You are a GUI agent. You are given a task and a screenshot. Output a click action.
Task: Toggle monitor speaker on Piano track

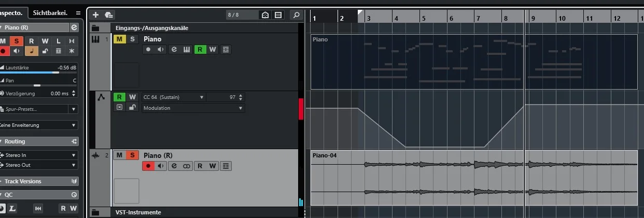point(161,50)
